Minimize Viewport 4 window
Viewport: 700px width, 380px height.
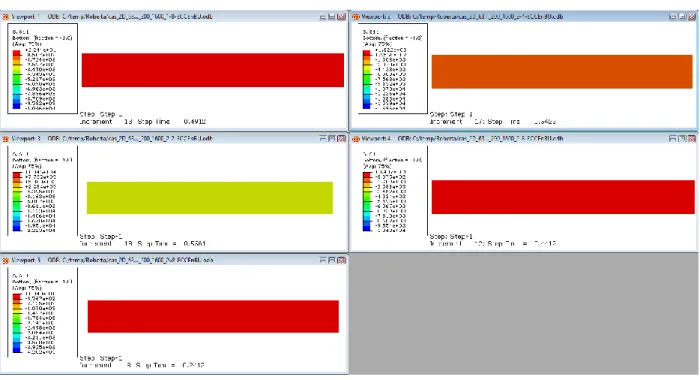(673, 138)
